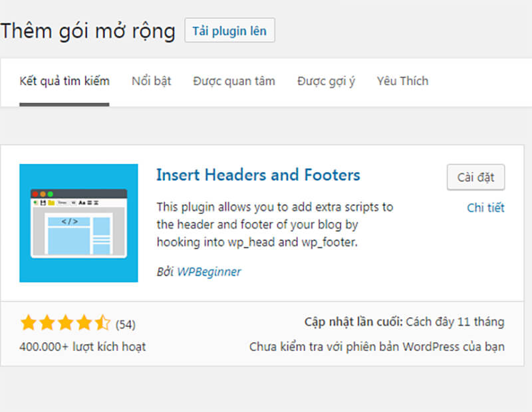Open the Insert Headers and Footers title link

[259, 175]
